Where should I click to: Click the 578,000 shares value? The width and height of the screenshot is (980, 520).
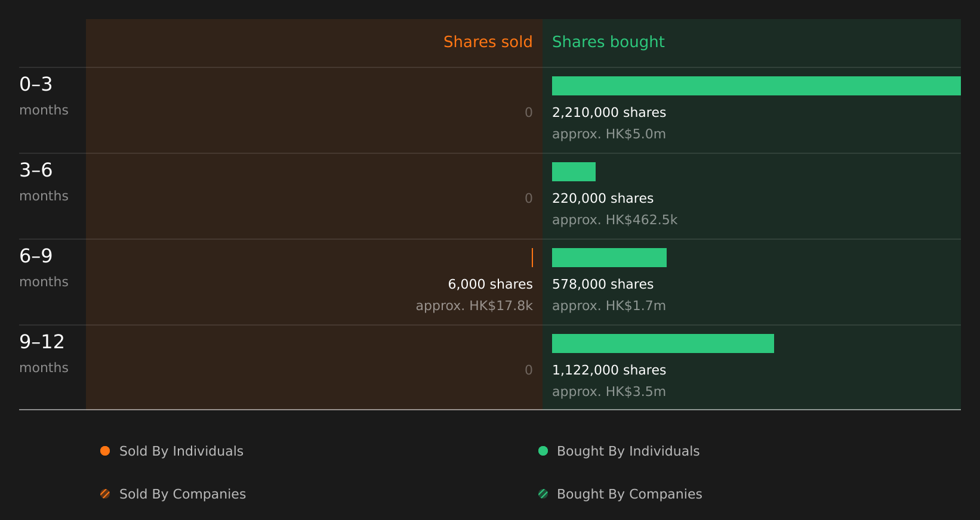[x=603, y=284]
